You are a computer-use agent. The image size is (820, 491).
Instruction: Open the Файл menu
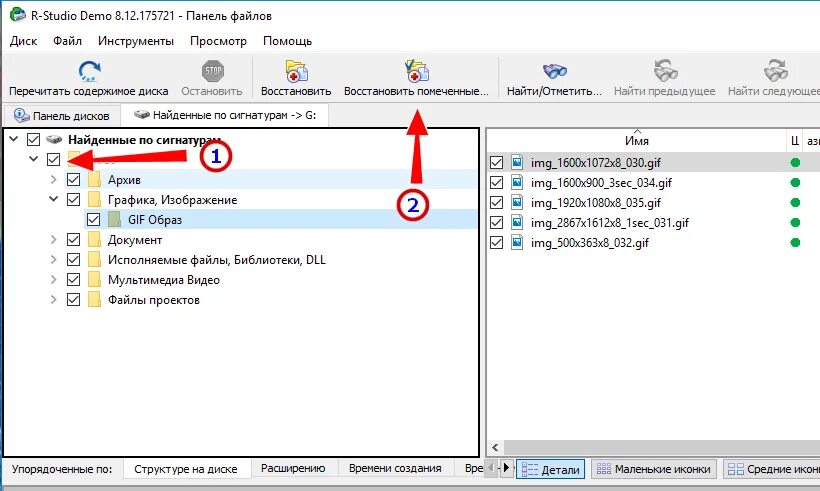coord(67,41)
